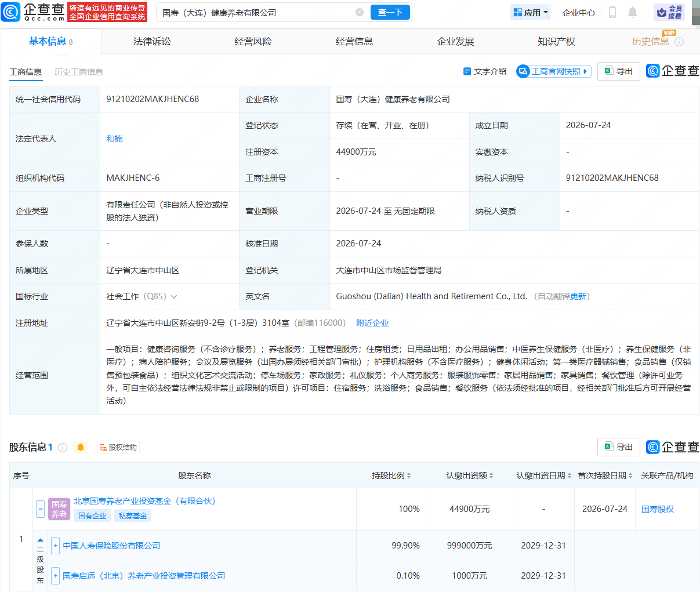
Task: Open 工商官网快照 snapshot button
Action: pyautogui.click(x=554, y=71)
